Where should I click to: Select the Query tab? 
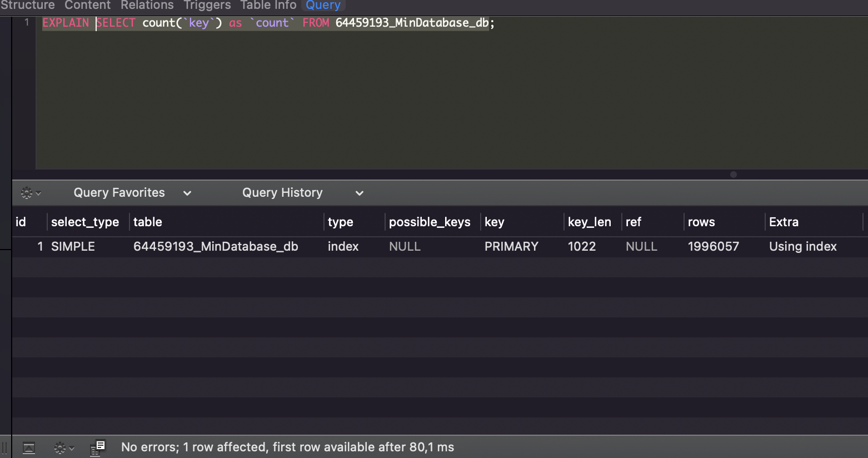point(323,6)
